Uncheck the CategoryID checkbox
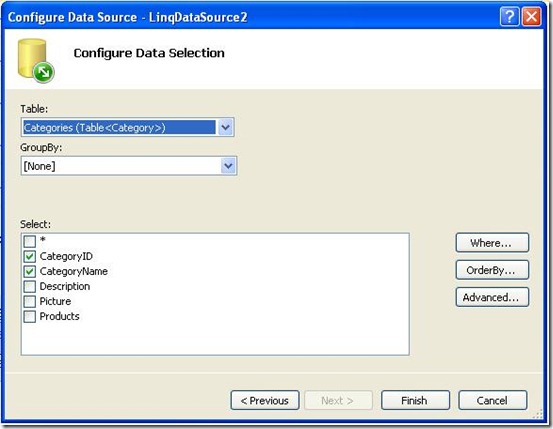 tap(30, 256)
